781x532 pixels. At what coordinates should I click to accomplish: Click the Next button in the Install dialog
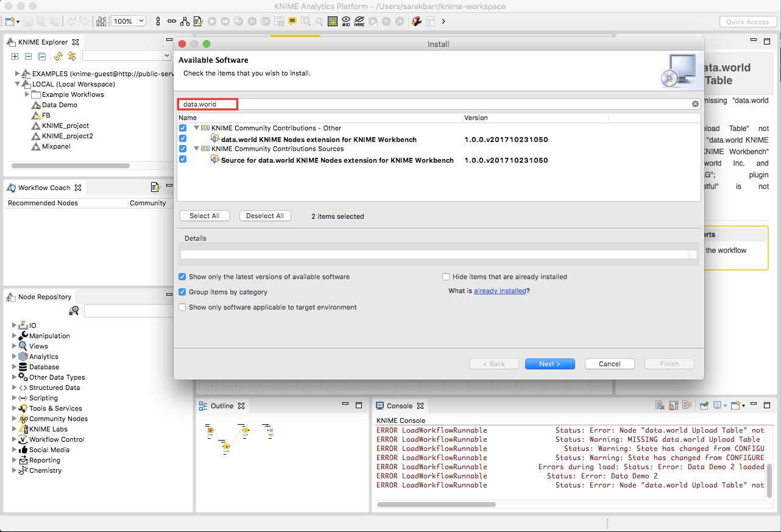coord(550,363)
